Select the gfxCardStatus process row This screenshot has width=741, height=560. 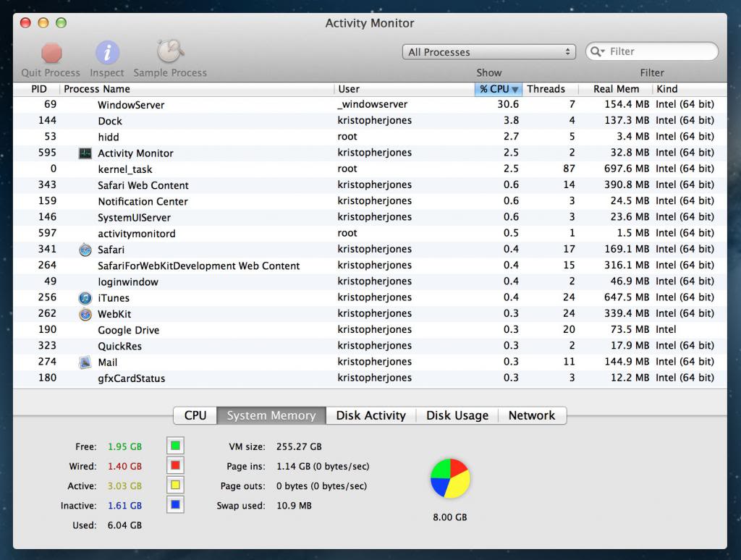coord(370,378)
